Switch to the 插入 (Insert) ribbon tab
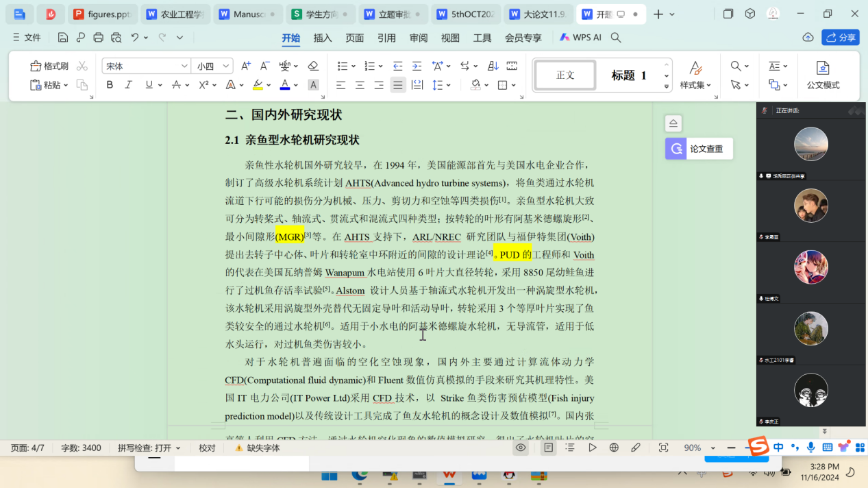 click(323, 38)
